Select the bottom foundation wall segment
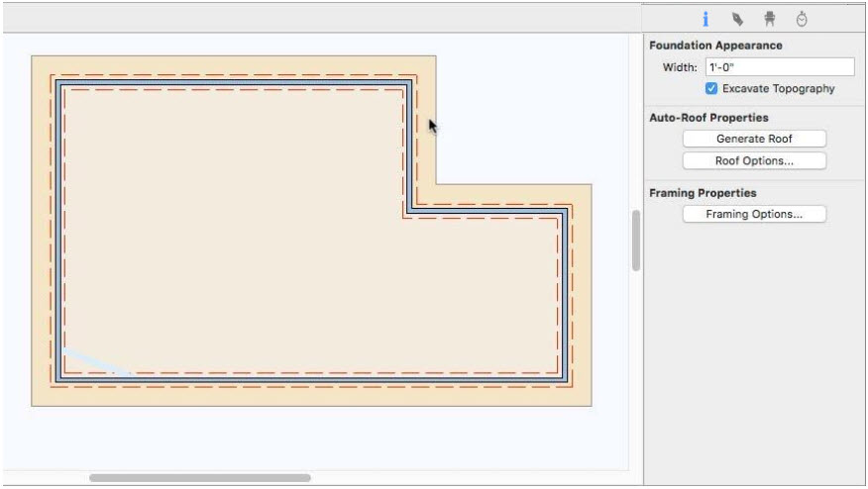 tap(312, 379)
